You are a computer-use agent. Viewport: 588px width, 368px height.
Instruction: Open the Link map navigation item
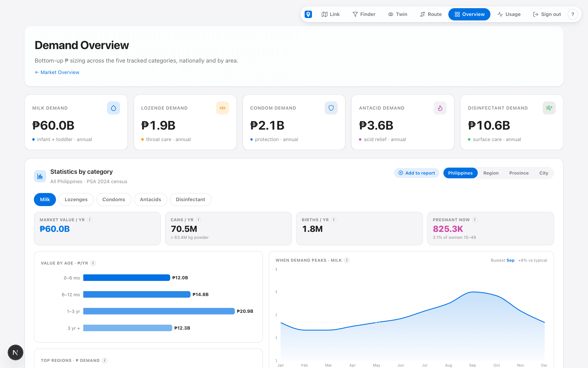pos(331,14)
